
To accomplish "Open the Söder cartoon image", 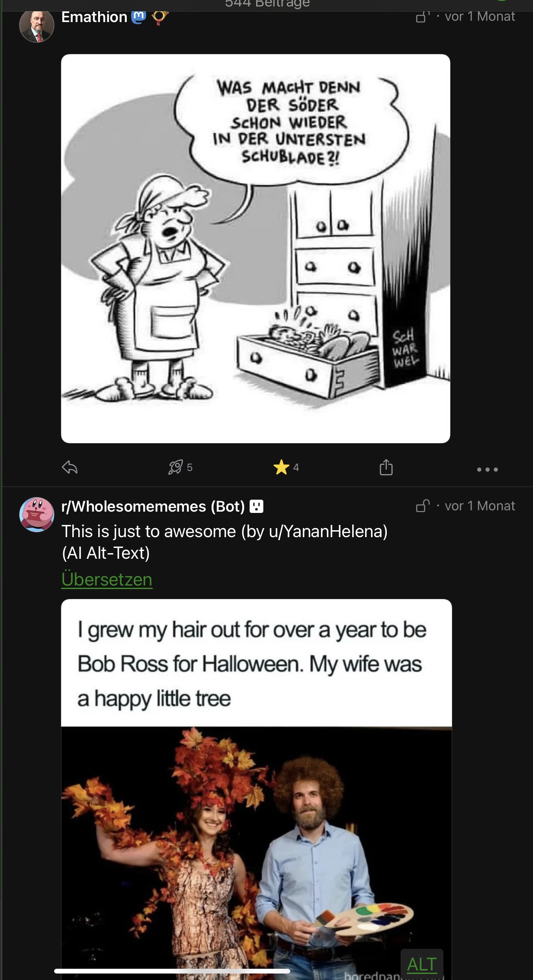I will [255, 248].
